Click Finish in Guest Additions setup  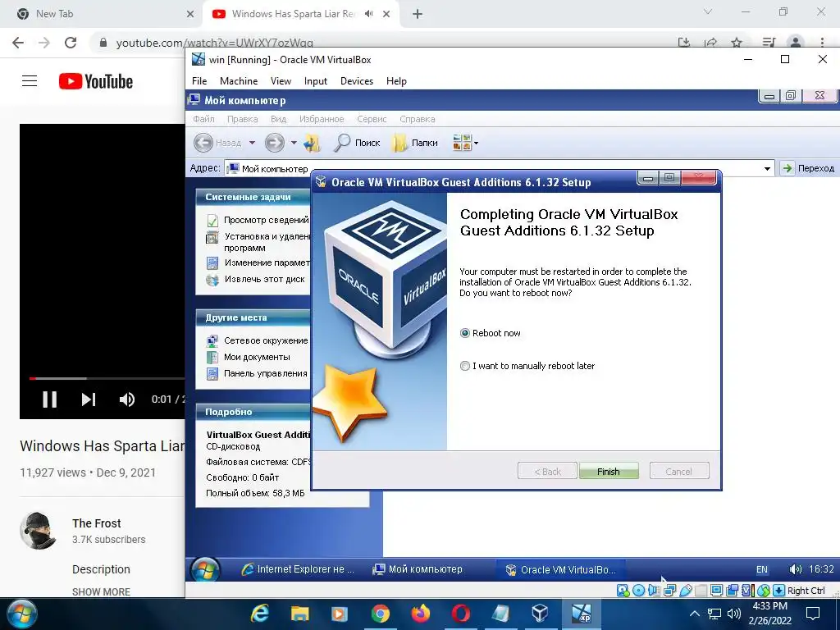(609, 472)
